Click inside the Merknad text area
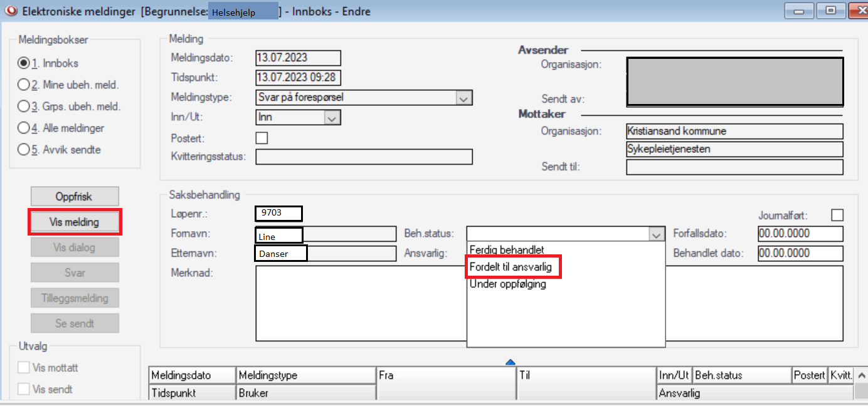Screen dimensions: 868x406 click(361, 304)
